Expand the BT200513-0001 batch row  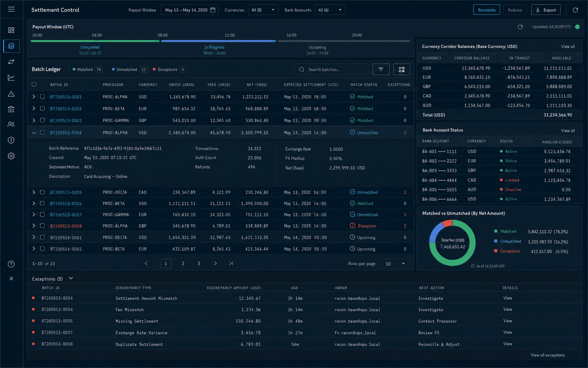pos(34,96)
